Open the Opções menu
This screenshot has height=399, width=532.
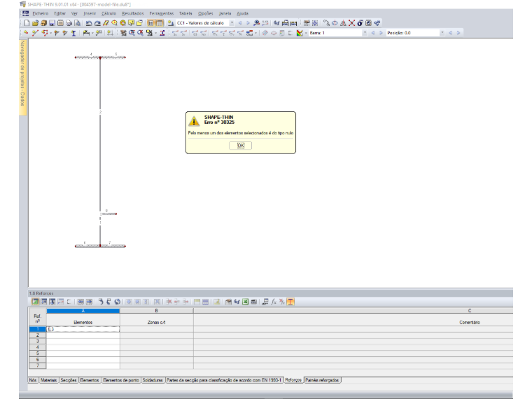(x=206, y=13)
